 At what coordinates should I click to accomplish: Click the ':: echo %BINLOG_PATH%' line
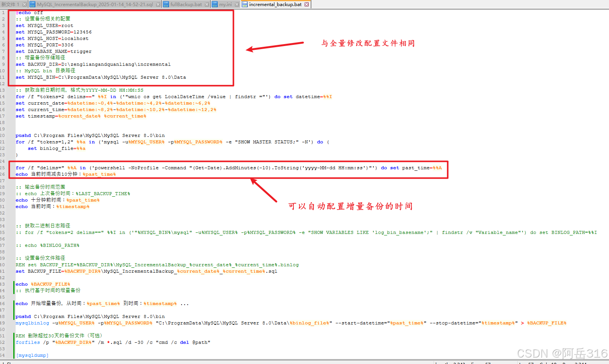click(x=48, y=245)
